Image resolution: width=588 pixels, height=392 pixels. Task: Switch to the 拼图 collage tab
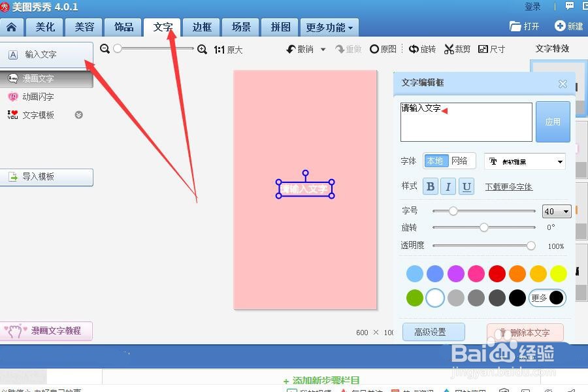[x=280, y=27]
